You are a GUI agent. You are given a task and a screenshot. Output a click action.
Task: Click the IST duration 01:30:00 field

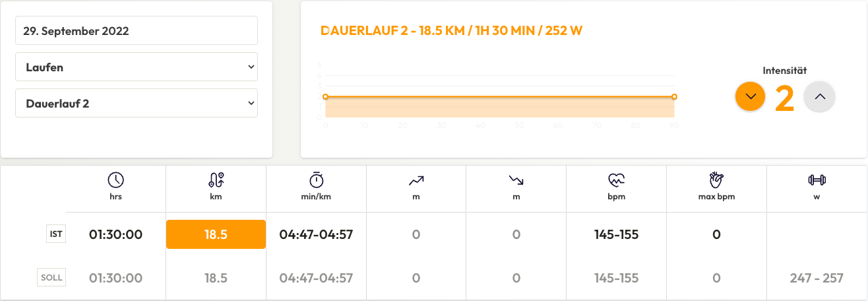pos(116,234)
